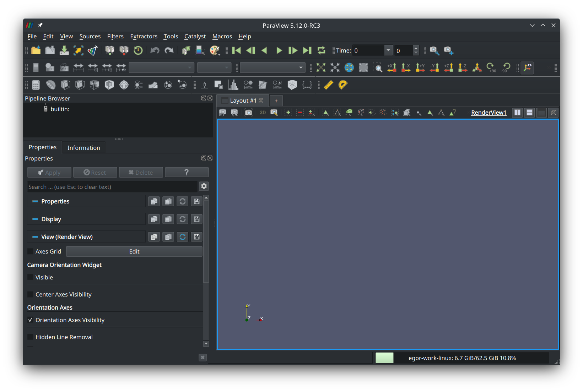The width and height of the screenshot is (583, 392).
Task: Click the Ruler measurement icon
Action: [x=328, y=85]
